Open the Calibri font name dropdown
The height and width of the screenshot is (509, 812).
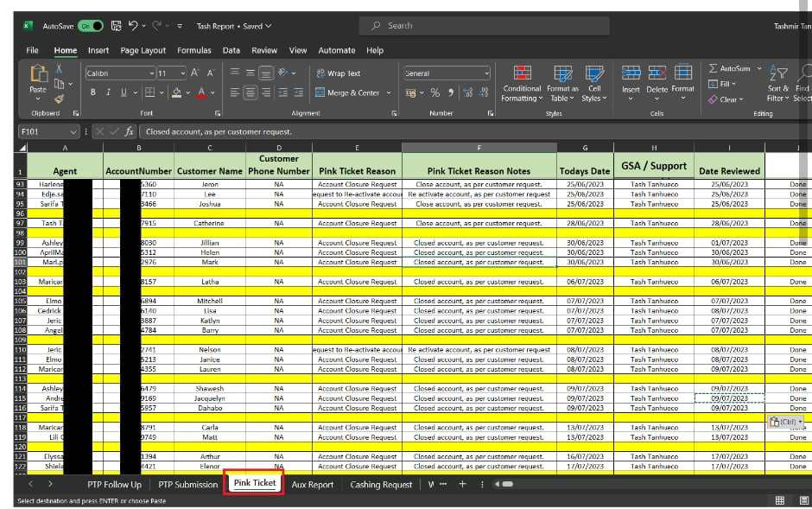click(152, 73)
